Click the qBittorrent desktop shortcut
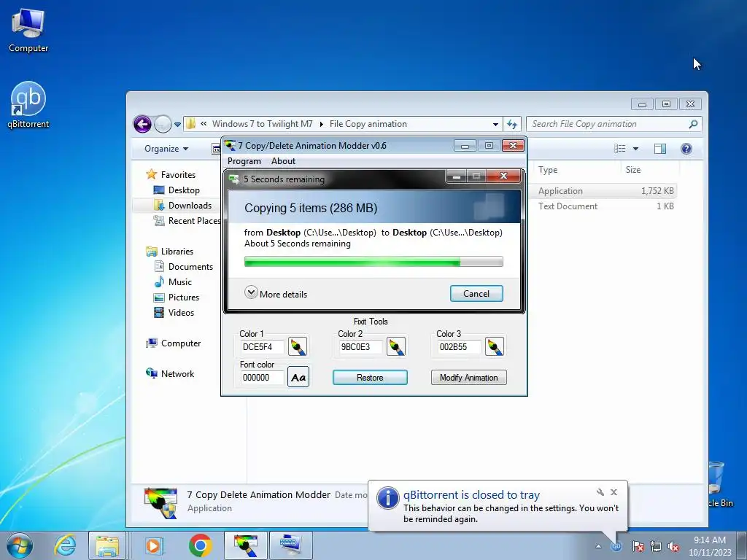Screen dimensions: 747x560 pos(28,105)
